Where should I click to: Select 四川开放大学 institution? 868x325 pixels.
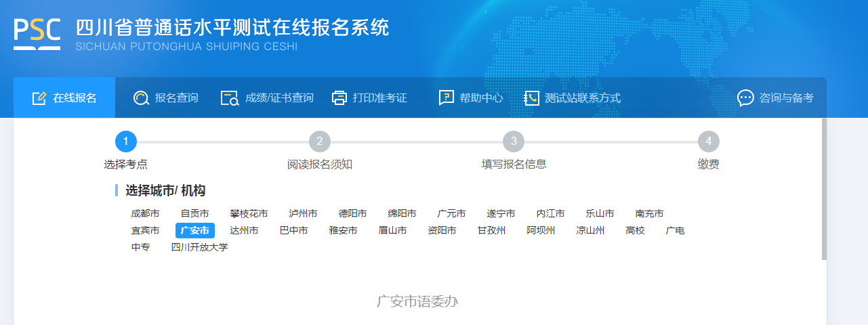coord(199,248)
